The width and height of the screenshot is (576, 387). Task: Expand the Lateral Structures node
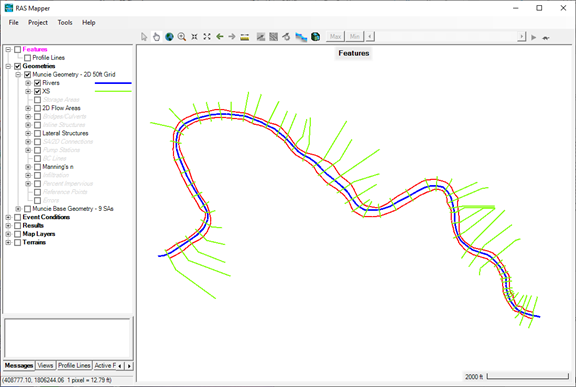28,134
